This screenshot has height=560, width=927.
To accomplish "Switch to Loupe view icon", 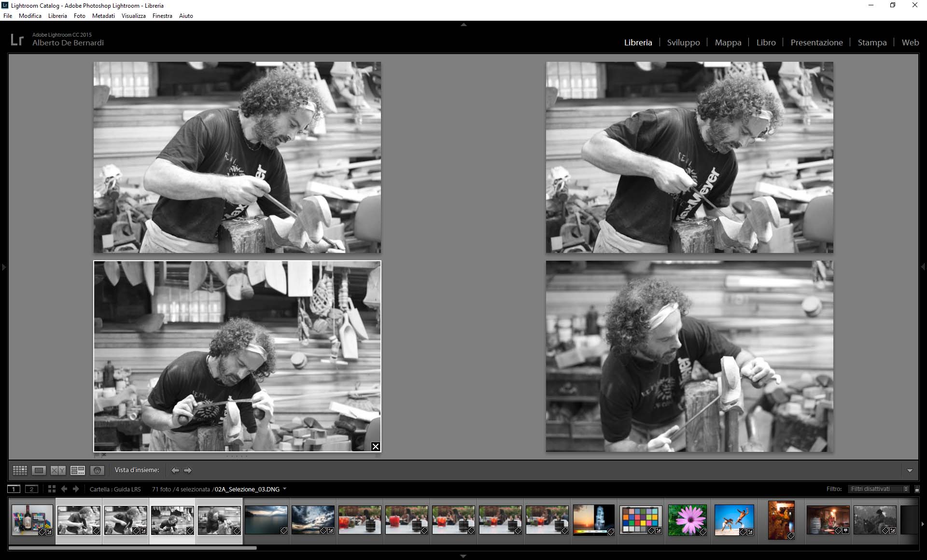I will point(39,470).
